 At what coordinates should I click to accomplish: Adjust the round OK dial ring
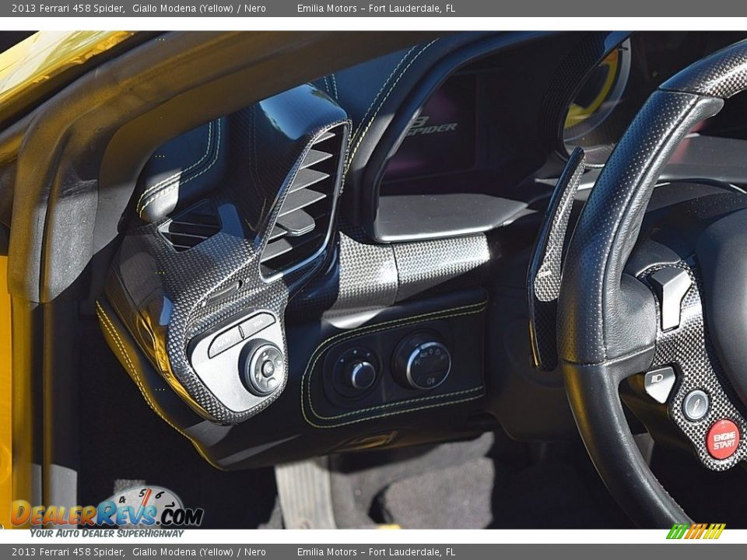click(x=265, y=367)
